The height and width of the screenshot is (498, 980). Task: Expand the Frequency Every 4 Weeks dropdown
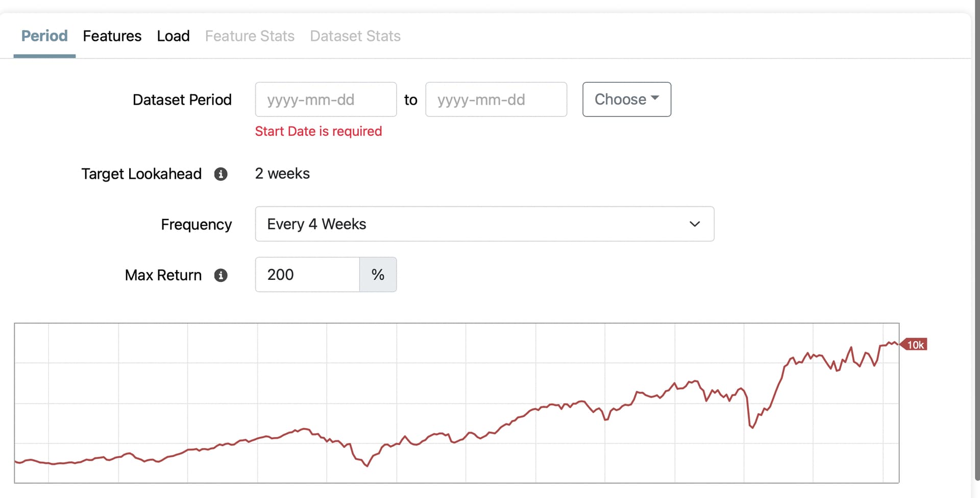coord(484,224)
